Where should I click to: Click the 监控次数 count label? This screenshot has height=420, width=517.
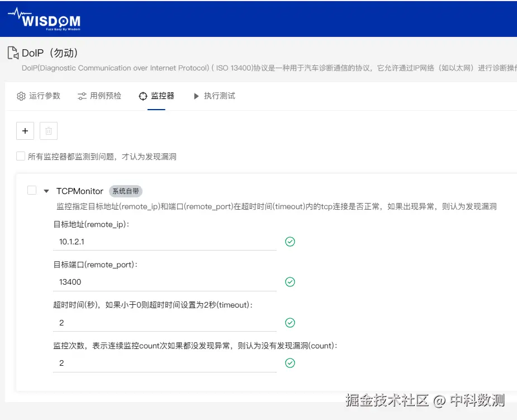[196, 346]
